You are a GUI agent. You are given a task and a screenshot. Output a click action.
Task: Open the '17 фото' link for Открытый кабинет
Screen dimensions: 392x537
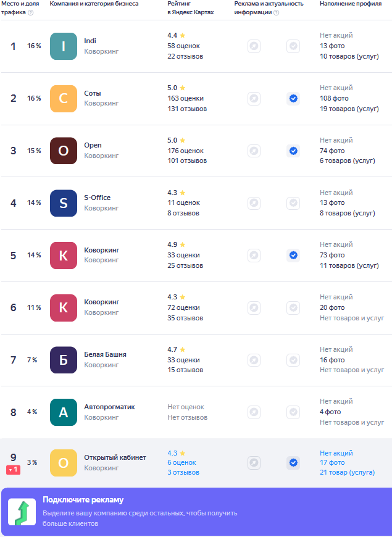point(332,462)
